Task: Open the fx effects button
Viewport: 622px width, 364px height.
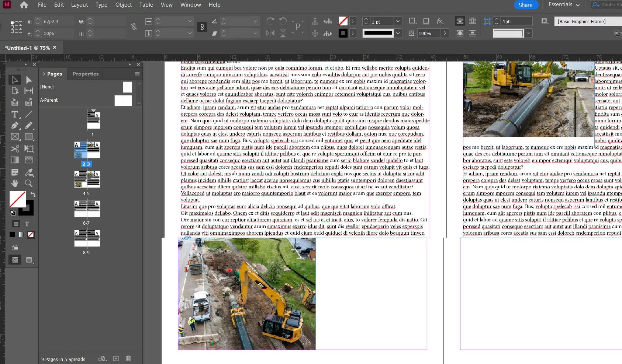Action: coord(440,21)
